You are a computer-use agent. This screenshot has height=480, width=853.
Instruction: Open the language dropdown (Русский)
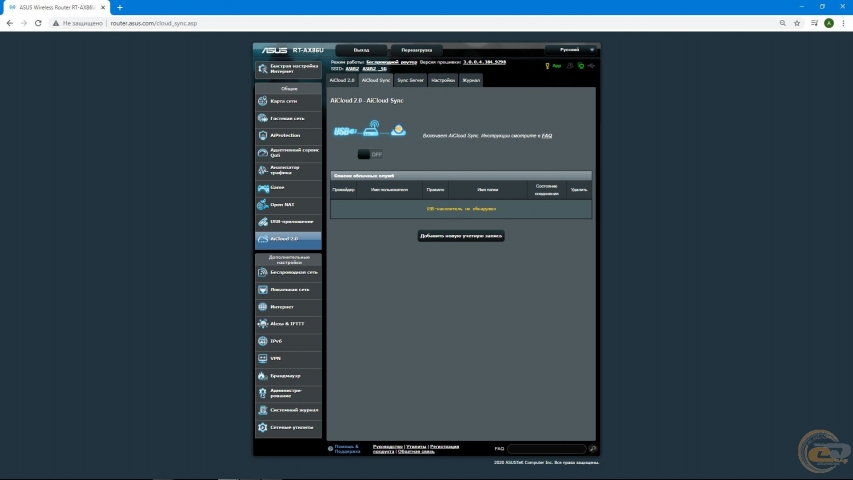pyautogui.click(x=571, y=50)
